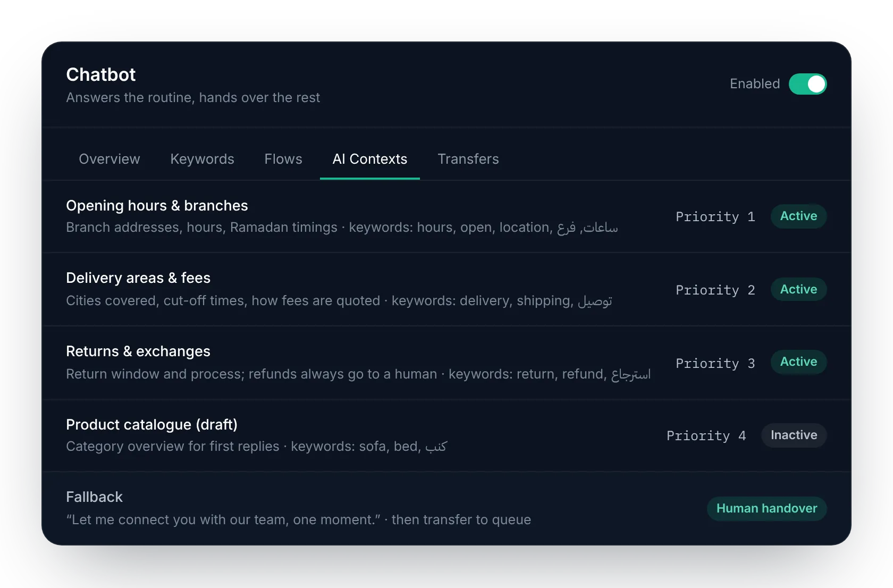Click Active badge for Opening hours & branches
The height and width of the screenshot is (588, 893).
[798, 216]
